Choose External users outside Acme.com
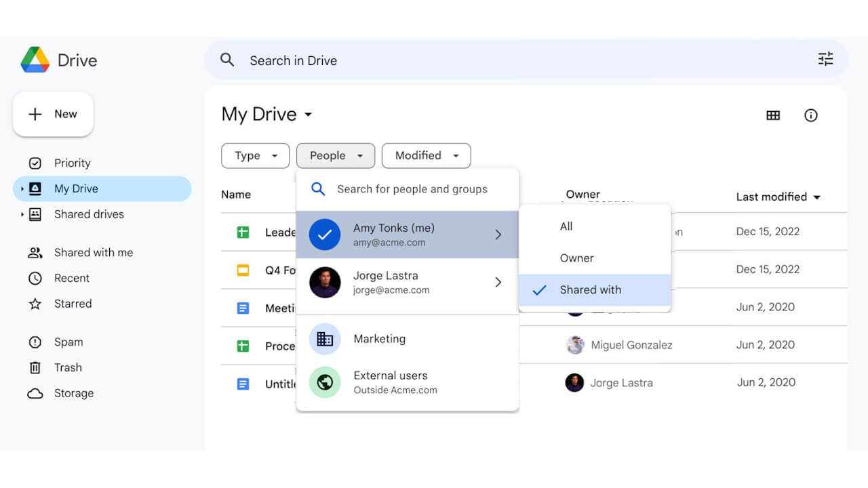The image size is (868, 488). pyautogui.click(x=391, y=382)
